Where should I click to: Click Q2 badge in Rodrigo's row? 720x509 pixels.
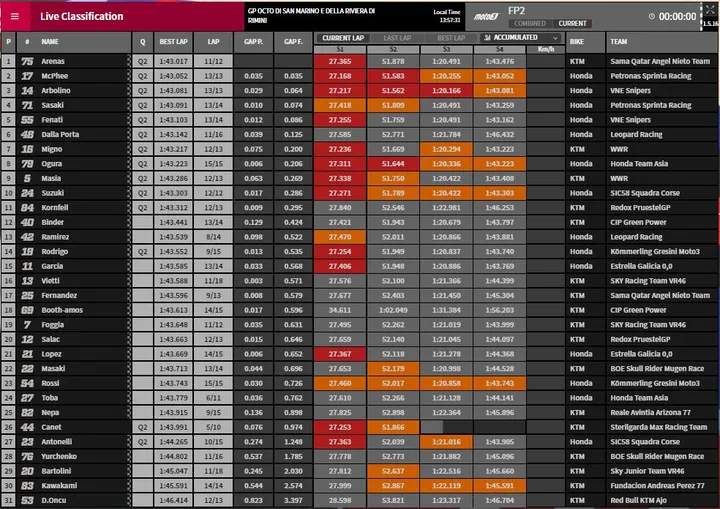click(143, 251)
